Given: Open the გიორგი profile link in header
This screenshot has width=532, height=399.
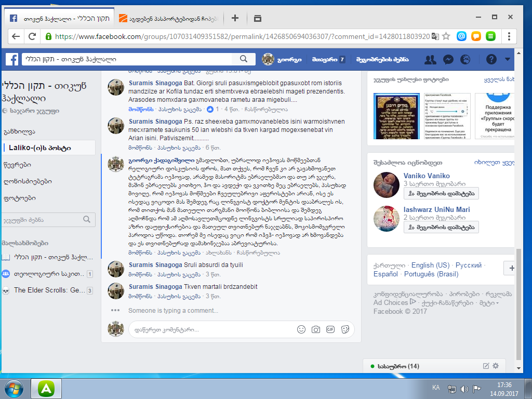Looking at the screenshot, I should click(282, 59).
